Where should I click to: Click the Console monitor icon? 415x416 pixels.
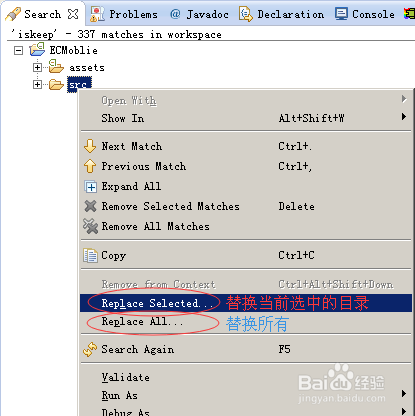[x=341, y=14]
